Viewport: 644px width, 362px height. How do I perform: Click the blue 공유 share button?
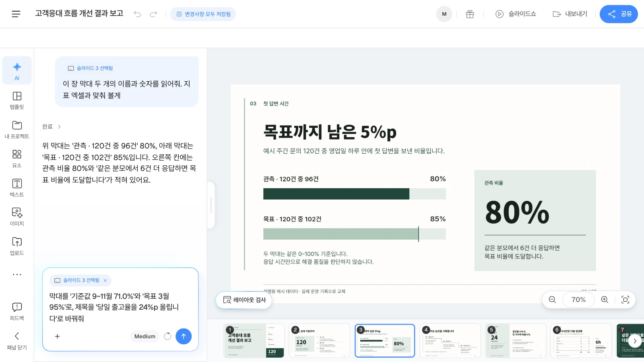click(x=619, y=14)
